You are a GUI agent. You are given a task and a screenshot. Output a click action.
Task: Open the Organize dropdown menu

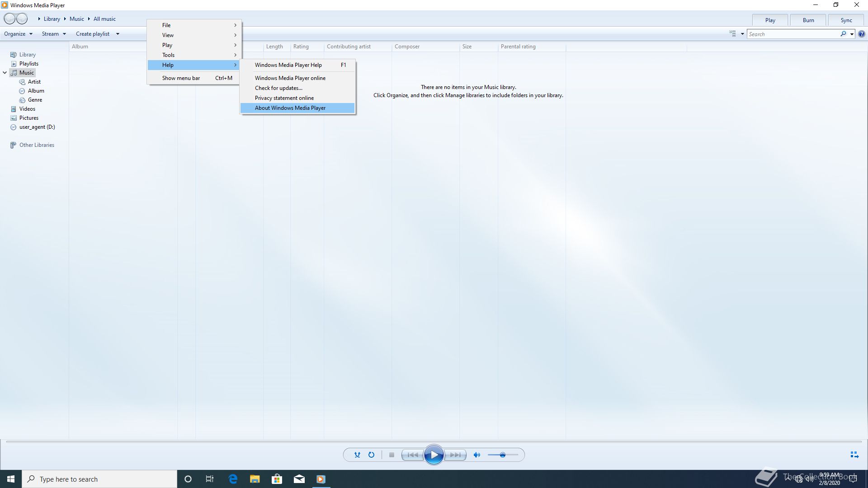[18, 34]
